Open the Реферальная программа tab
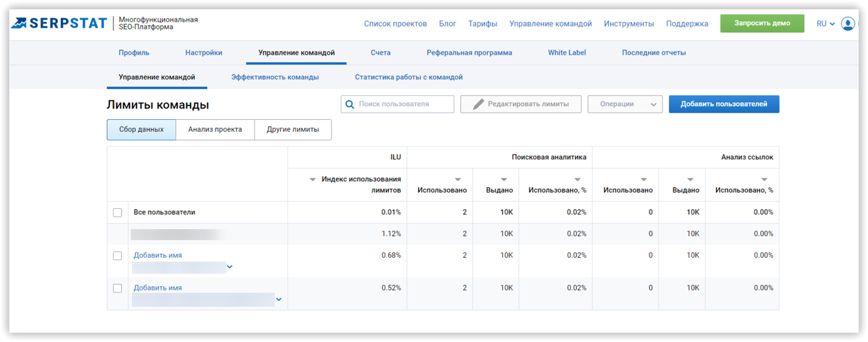The width and height of the screenshot is (868, 342). click(x=469, y=53)
